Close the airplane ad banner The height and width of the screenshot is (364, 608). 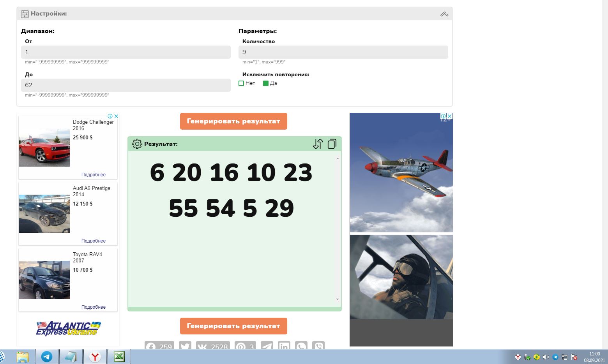(449, 116)
